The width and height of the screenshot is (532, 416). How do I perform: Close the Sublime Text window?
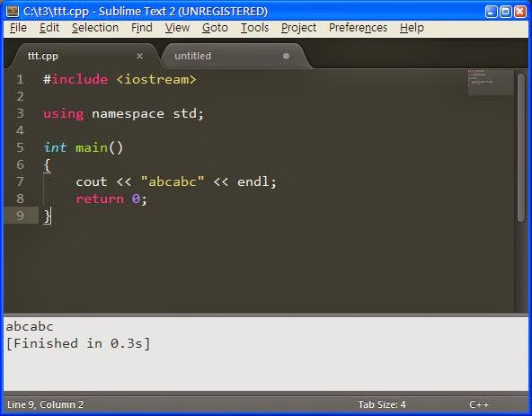[520, 11]
